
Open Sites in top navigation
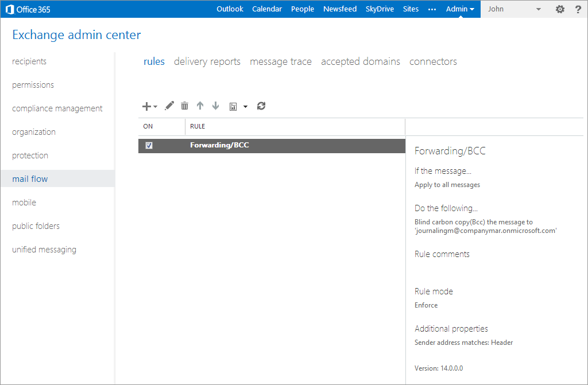411,9
